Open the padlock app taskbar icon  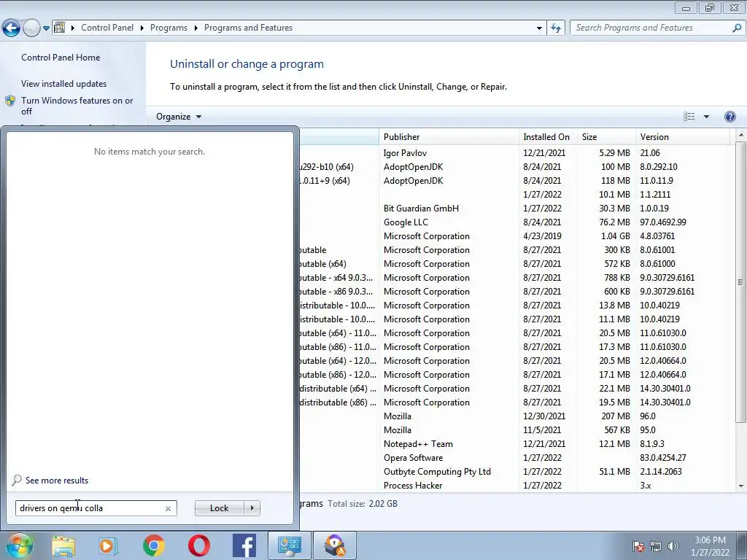click(x=334, y=545)
